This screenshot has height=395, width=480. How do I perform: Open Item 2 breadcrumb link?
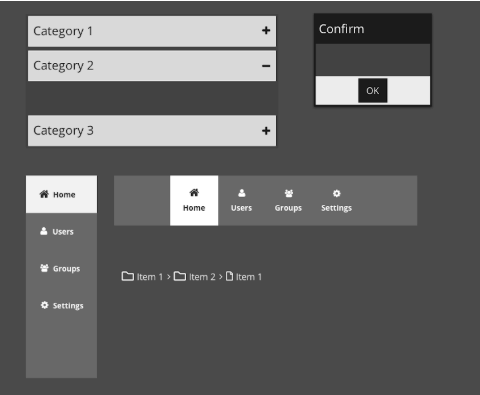[202, 277]
